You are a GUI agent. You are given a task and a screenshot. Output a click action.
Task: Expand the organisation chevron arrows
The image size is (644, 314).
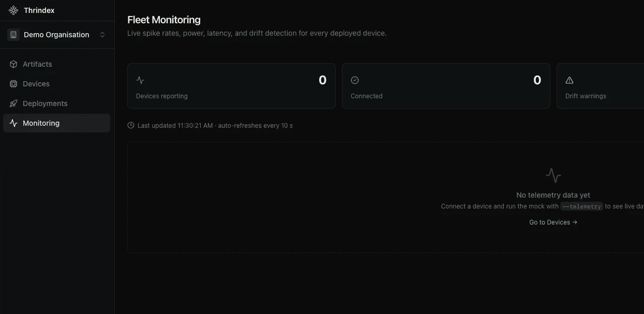pyautogui.click(x=102, y=35)
